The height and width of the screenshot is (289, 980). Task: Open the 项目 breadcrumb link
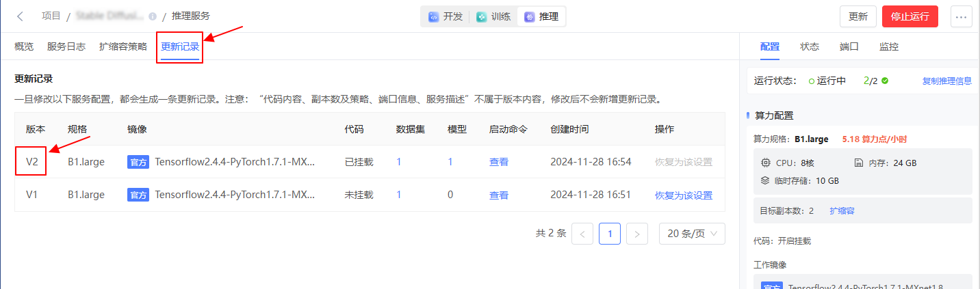(x=51, y=16)
